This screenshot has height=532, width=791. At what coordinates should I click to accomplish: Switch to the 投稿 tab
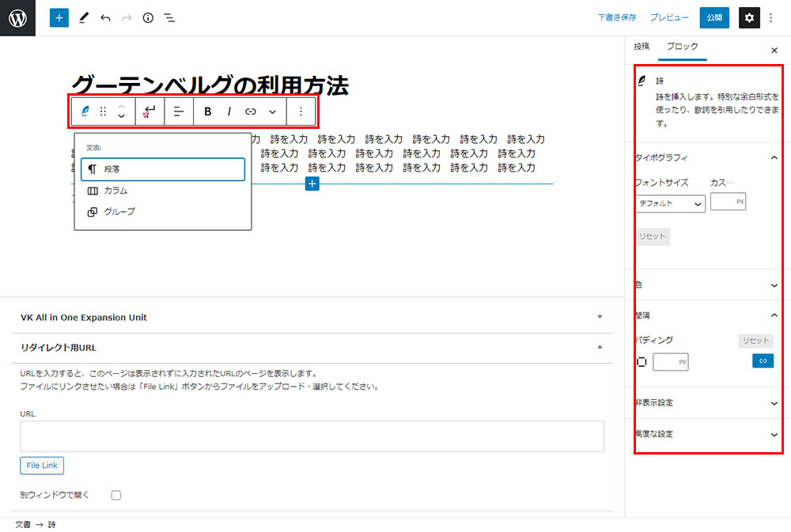click(x=642, y=47)
